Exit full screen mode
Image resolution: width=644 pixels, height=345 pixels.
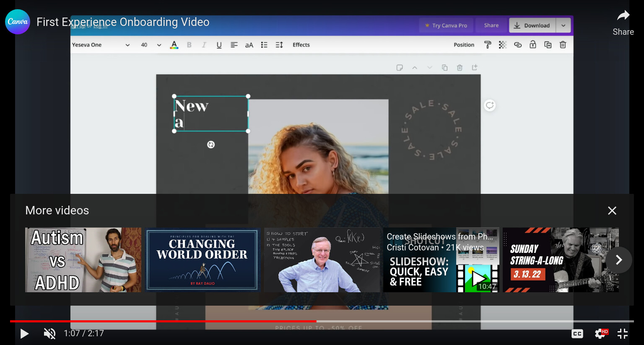click(623, 333)
